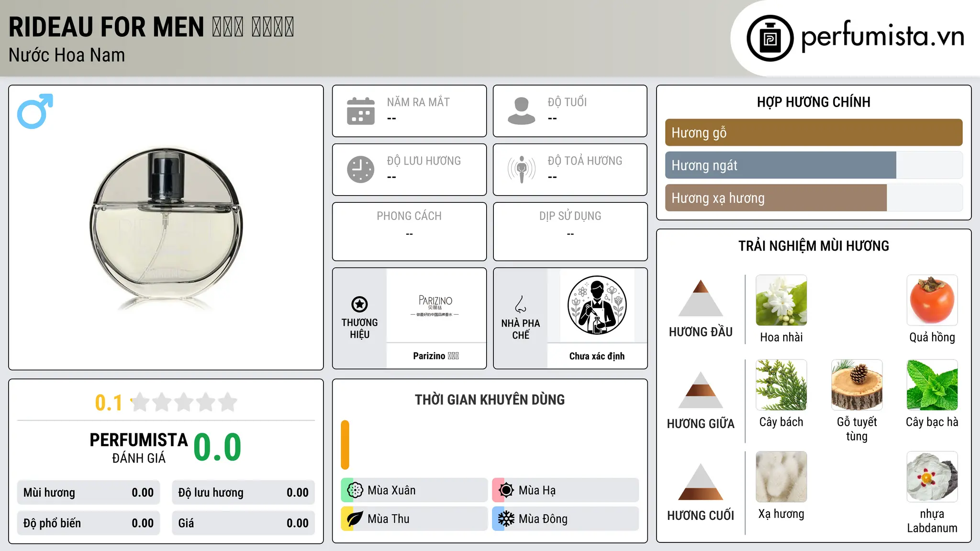Click the Mùa Thu season label
The width and height of the screenshot is (980, 551).
click(388, 519)
